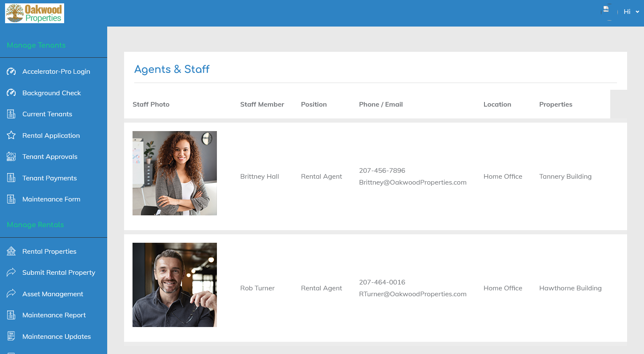Open Maintenance Form in sidebar
644x354 pixels.
[51, 199]
